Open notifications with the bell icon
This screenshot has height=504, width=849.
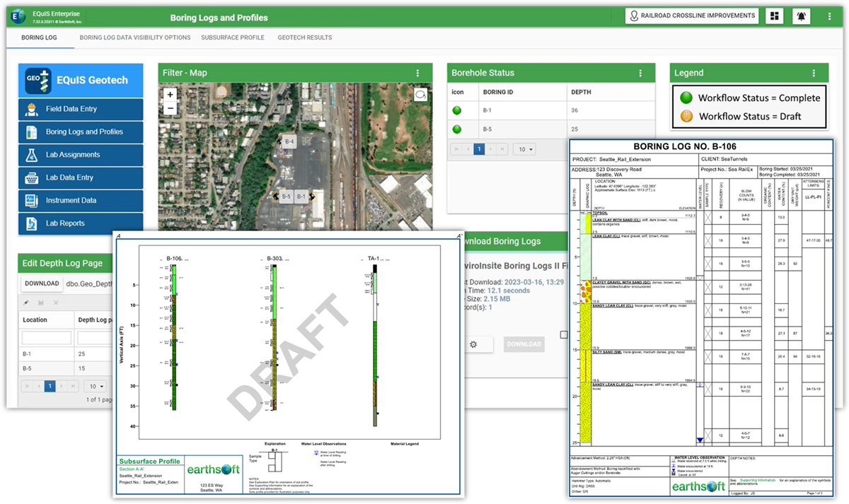pyautogui.click(x=800, y=15)
